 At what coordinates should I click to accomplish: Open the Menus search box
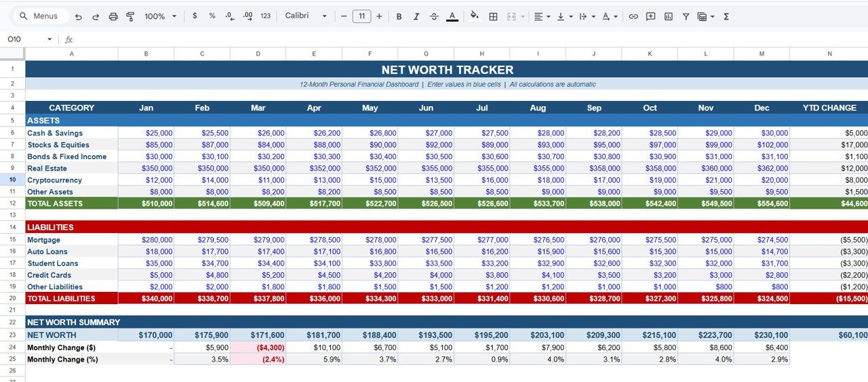coord(41,16)
